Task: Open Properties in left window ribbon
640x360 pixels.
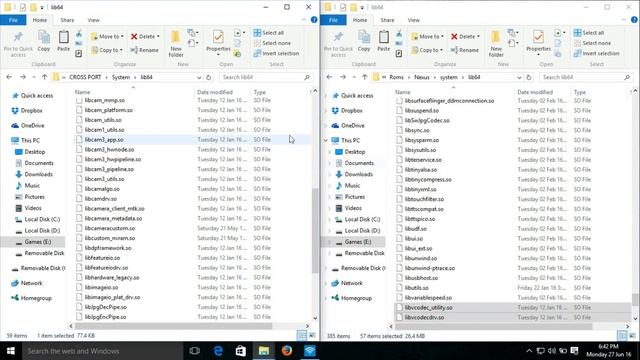Action: 218,42
